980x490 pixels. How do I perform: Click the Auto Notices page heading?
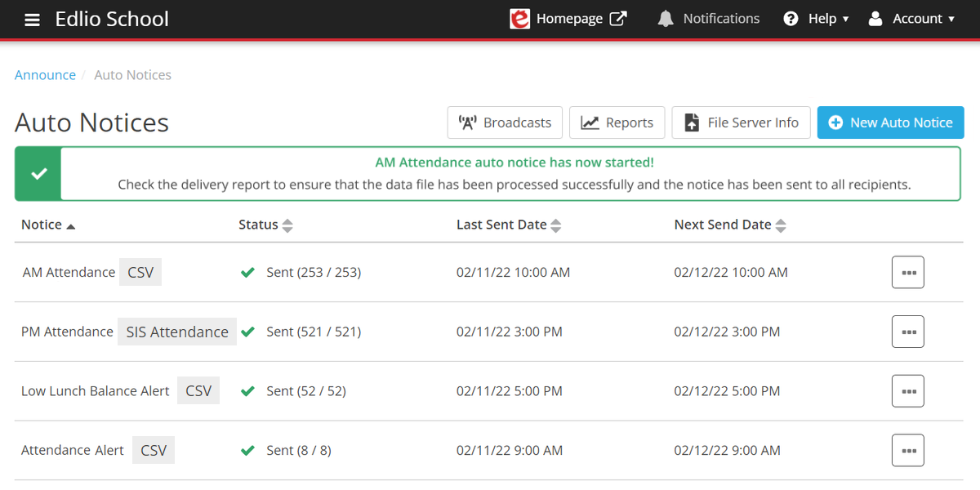[x=91, y=122]
